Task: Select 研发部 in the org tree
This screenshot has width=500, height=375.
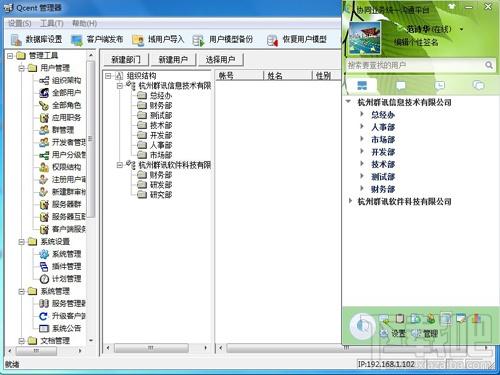Action: pyautogui.click(x=155, y=185)
